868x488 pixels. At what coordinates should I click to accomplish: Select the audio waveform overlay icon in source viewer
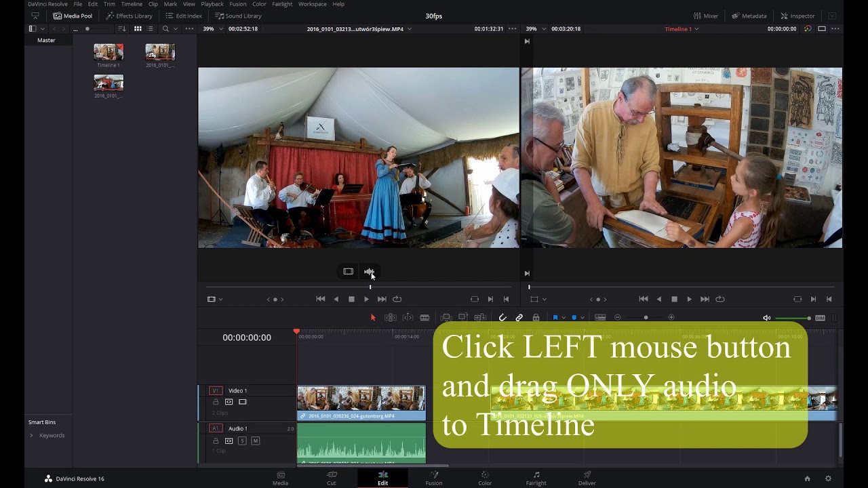click(369, 271)
